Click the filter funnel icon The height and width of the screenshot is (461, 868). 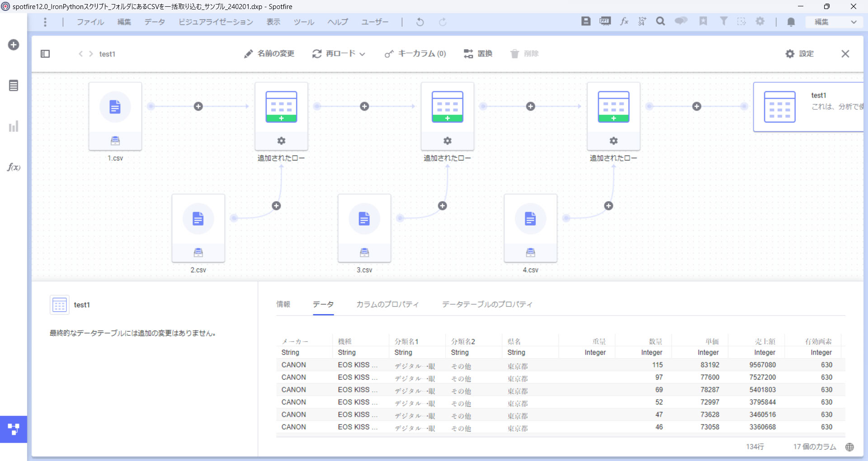723,21
